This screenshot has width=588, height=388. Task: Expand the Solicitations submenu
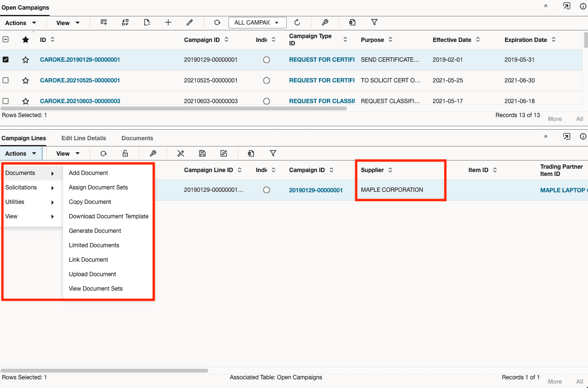29,187
